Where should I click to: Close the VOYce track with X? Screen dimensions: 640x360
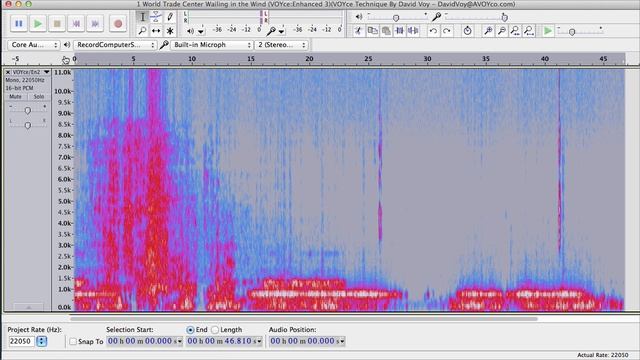point(8,72)
